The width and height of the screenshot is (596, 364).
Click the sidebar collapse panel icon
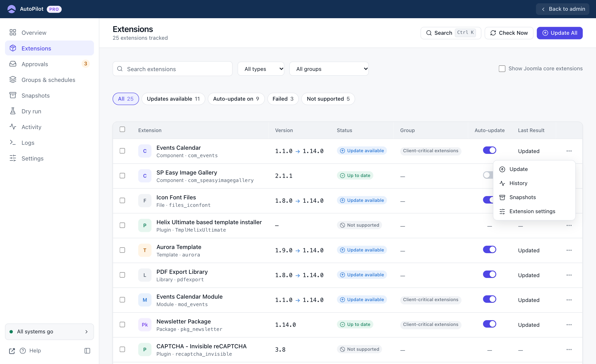(87, 351)
